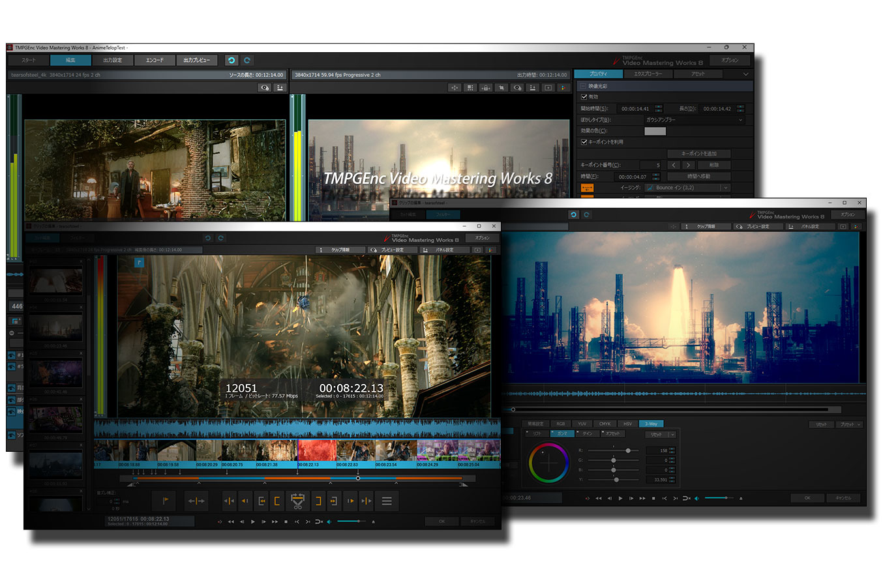Click the orange flag marker icon
The image size is (883, 588).
click(166, 501)
